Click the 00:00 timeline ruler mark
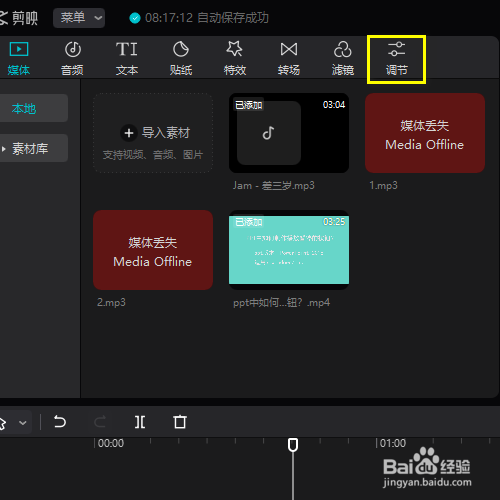This screenshot has width=500, height=500. click(111, 443)
